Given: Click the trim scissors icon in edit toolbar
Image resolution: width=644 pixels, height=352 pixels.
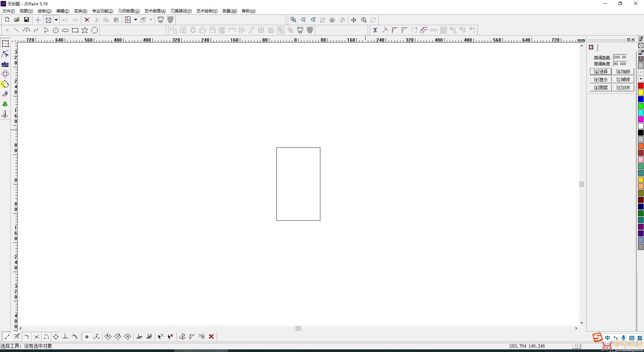Looking at the screenshot, I should click(375, 30).
